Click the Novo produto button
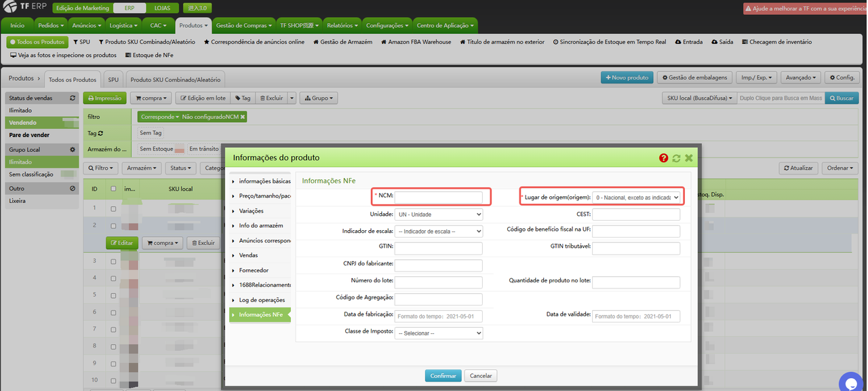Image resolution: width=868 pixels, height=391 pixels. point(627,77)
